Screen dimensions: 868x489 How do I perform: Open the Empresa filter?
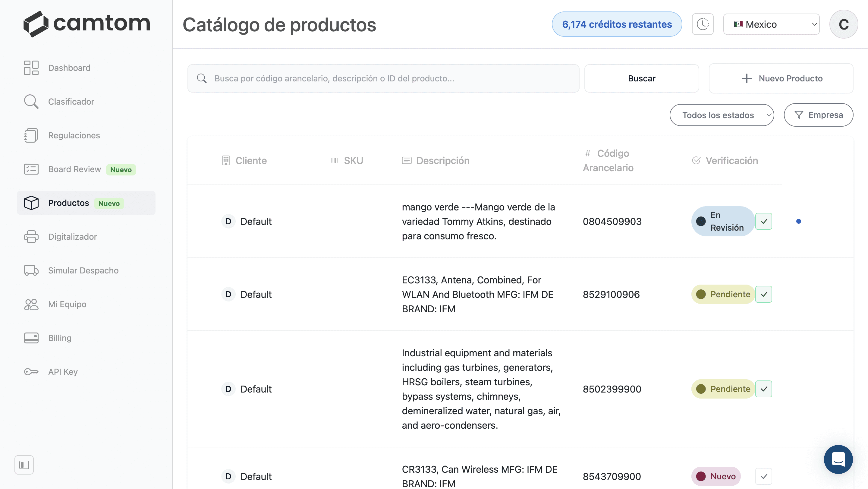tap(819, 115)
